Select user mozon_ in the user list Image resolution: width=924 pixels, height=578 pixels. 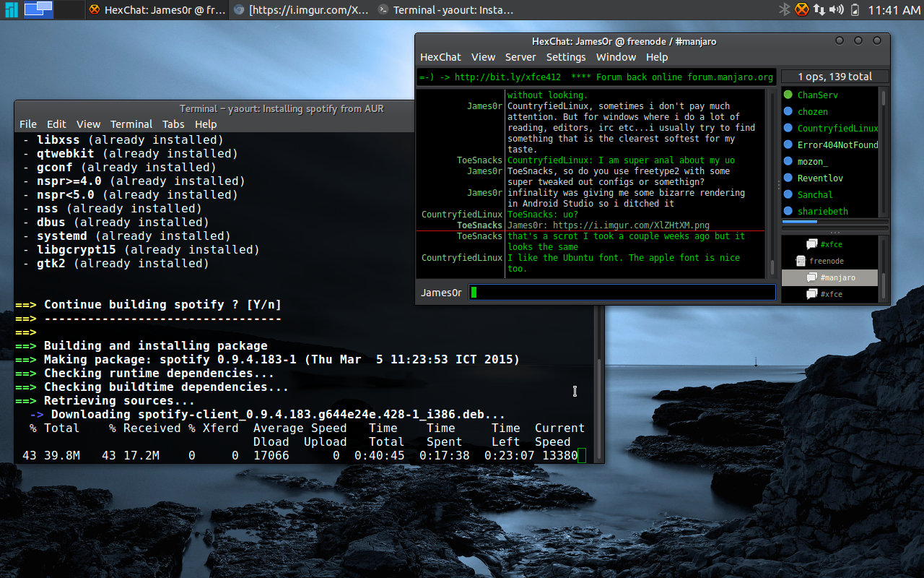[x=830, y=161]
